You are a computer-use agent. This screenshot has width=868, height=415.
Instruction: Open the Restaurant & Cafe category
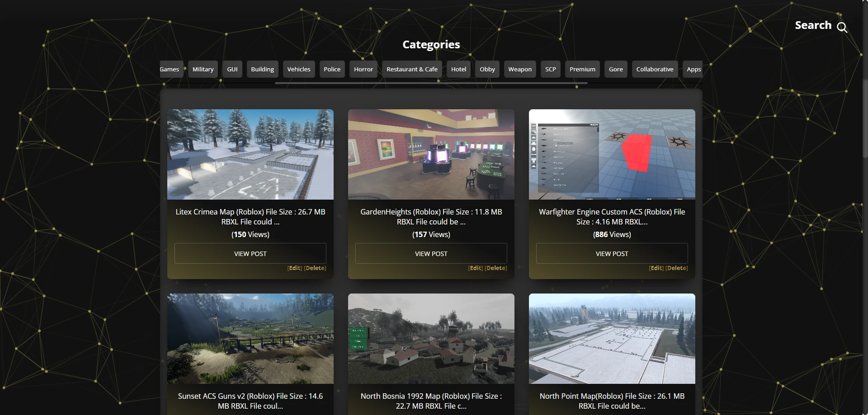click(411, 69)
